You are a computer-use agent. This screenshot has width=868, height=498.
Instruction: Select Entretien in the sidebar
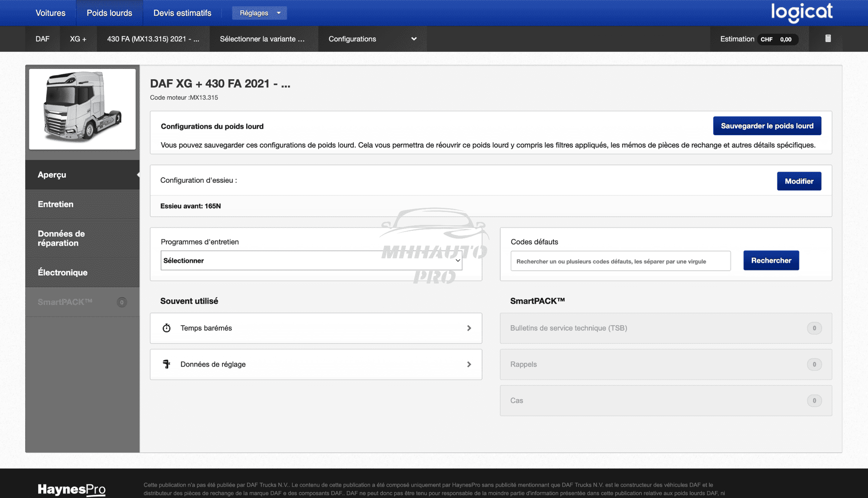coord(56,204)
